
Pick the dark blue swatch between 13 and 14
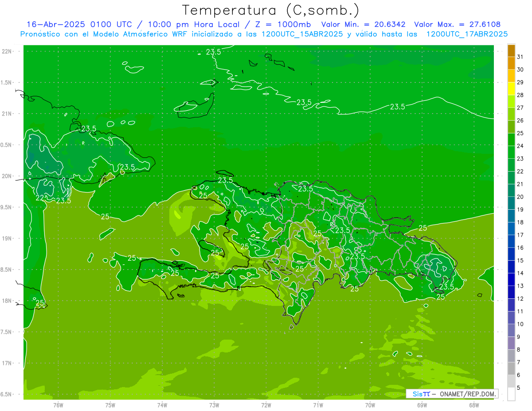tap(511, 280)
